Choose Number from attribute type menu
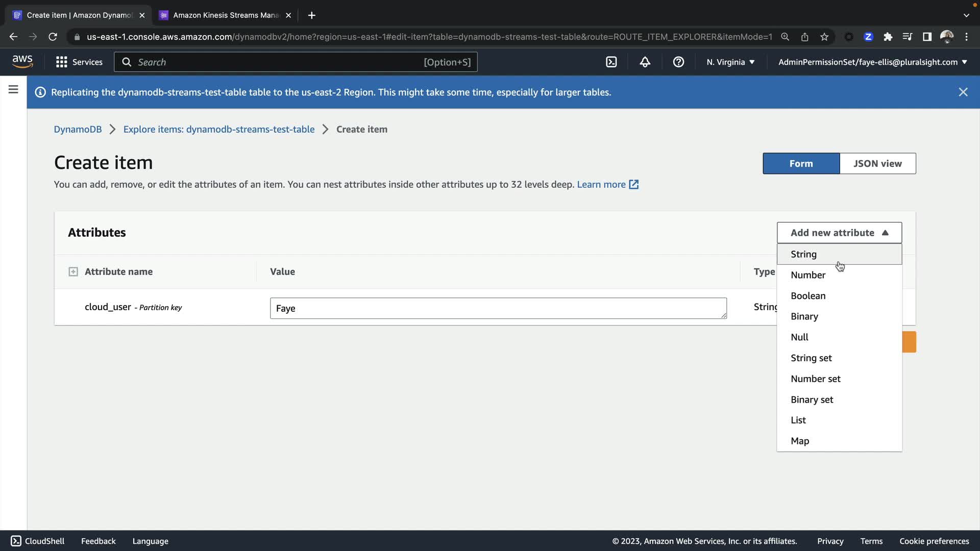The height and width of the screenshot is (551, 980). pyautogui.click(x=807, y=275)
